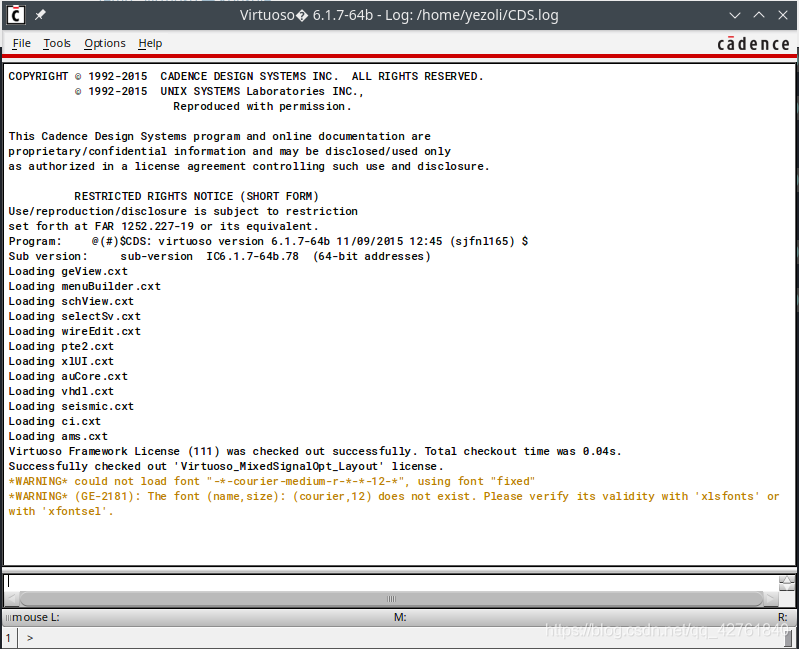Minimize the Virtuoso log window
This screenshot has height=649, width=799.
[x=735, y=15]
